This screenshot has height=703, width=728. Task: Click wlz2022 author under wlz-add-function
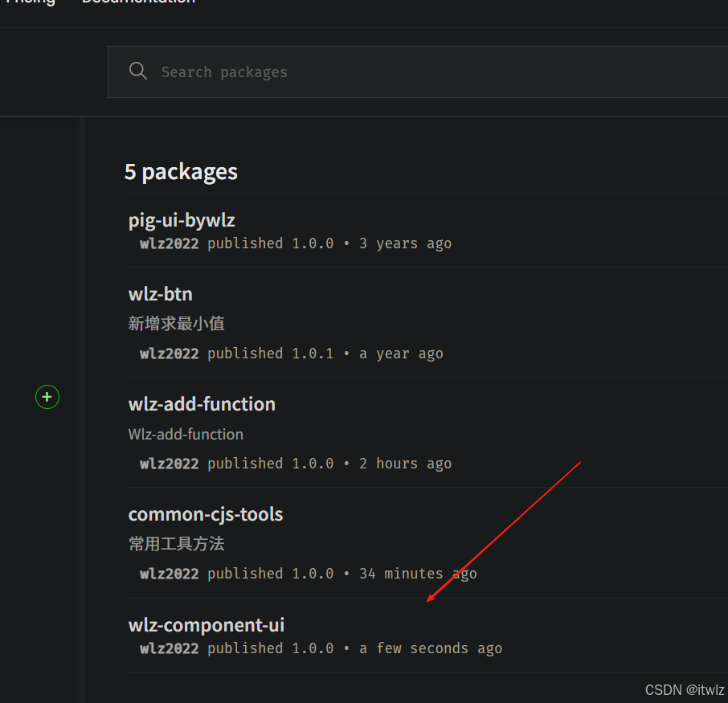pos(169,464)
